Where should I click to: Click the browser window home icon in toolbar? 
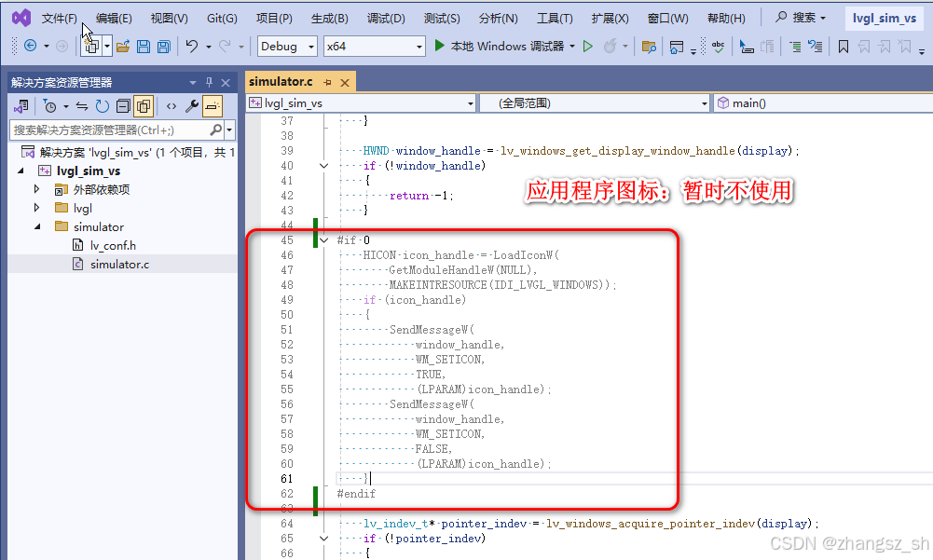(x=677, y=47)
